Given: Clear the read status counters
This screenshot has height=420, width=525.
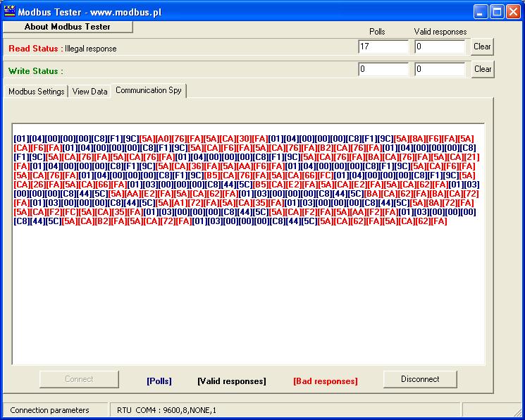Looking at the screenshot, I should point(482,47).
